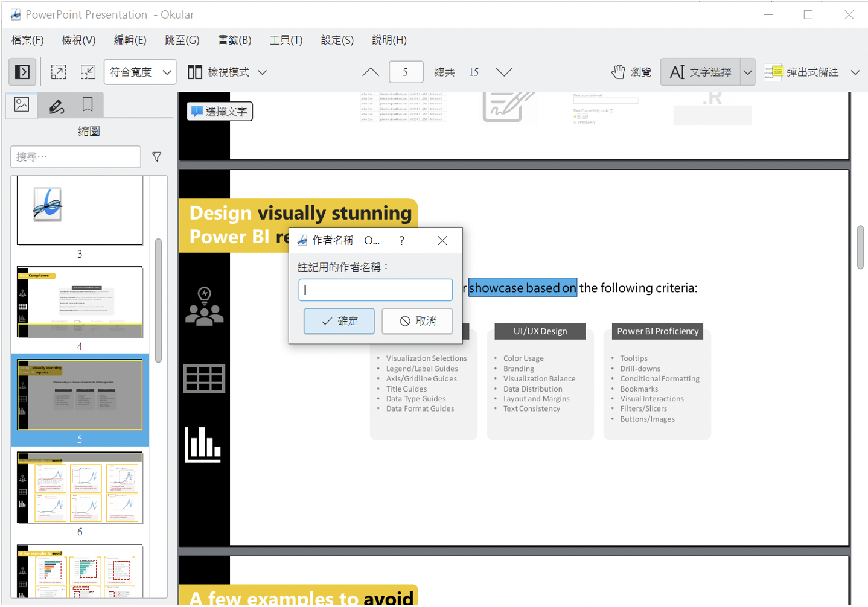
Task: Open the 檢視模式 view mode dropdown
Action: [225, 72]
